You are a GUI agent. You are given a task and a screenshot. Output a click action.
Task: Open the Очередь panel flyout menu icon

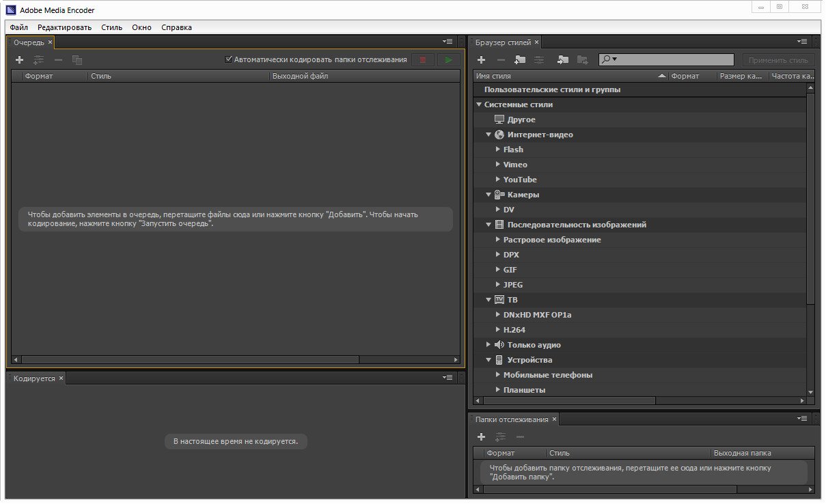point(448,42)
